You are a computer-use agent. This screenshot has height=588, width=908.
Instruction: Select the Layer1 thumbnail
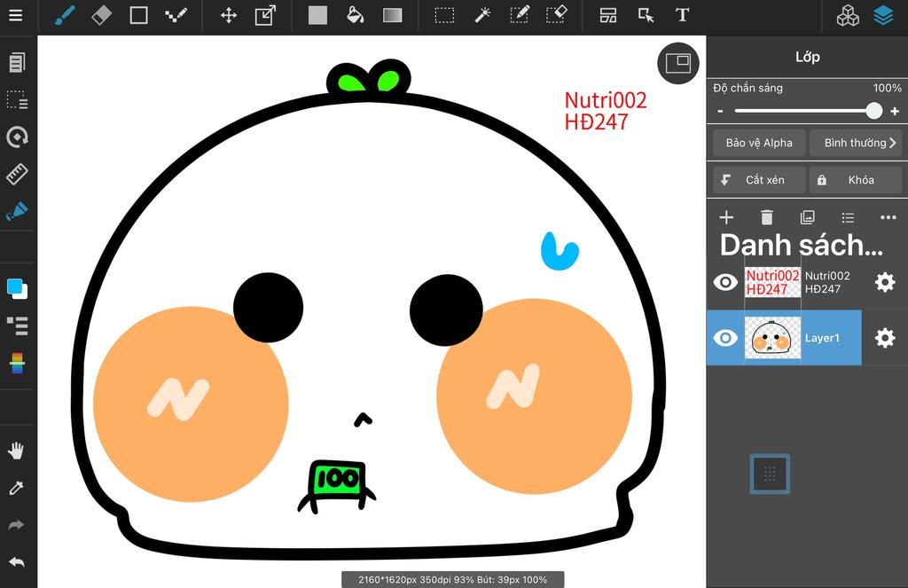(772, 338)
